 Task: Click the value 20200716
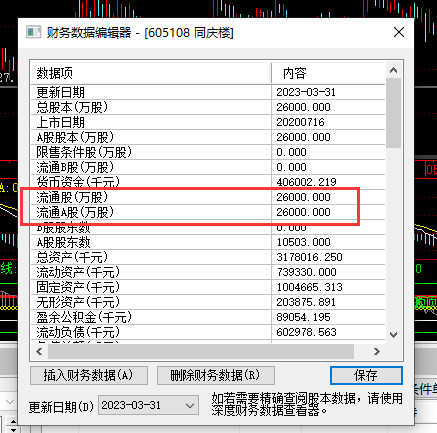tap(300, 122)
